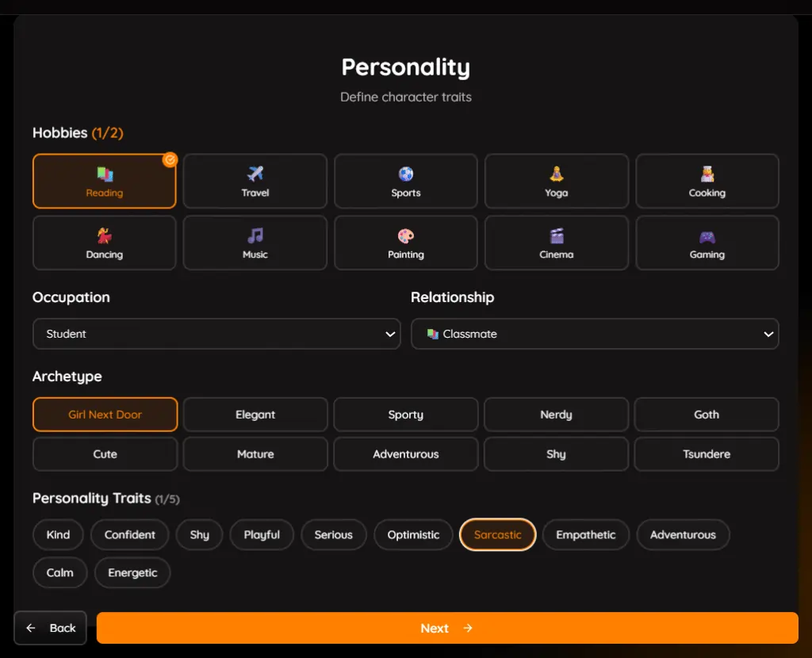Select the Goth archetype
812x658 pixels.
[x=707, y=414]
